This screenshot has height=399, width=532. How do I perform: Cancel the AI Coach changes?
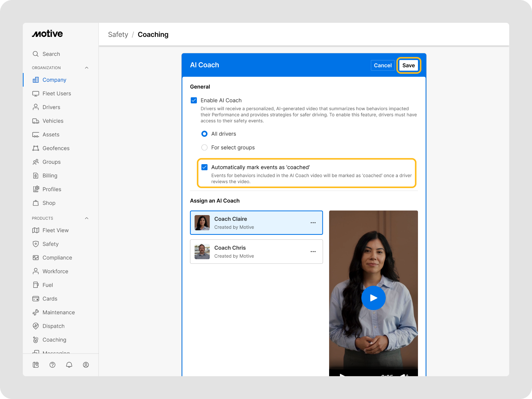[382, 65]
